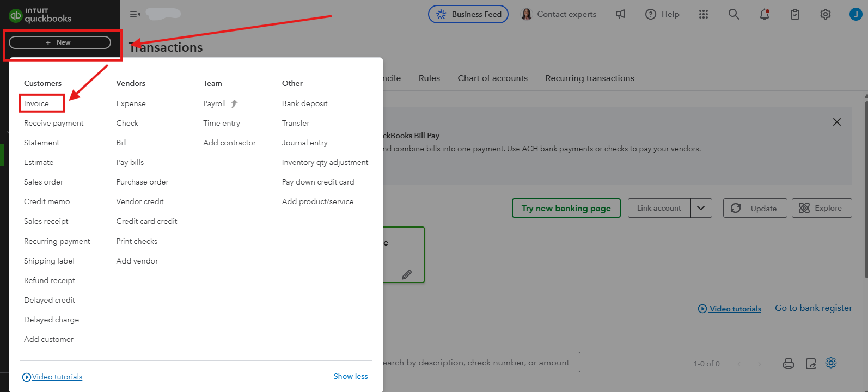868x392 pixels.
Task: Choose Bill entry
Action: pos(121,143)
